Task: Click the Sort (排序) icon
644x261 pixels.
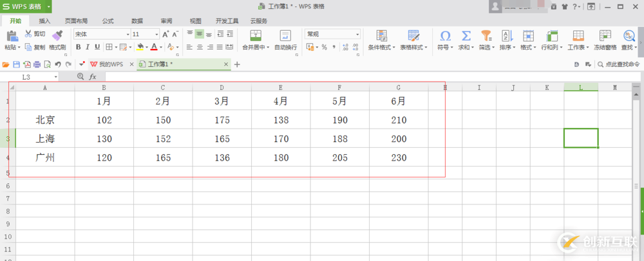Action: [506, 36]
